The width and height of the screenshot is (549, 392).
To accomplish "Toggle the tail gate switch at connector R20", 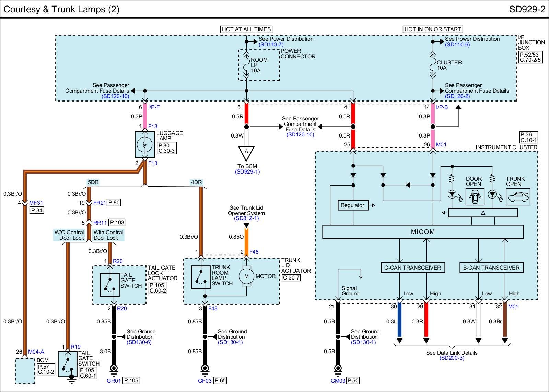I will [x=109, y=285].
